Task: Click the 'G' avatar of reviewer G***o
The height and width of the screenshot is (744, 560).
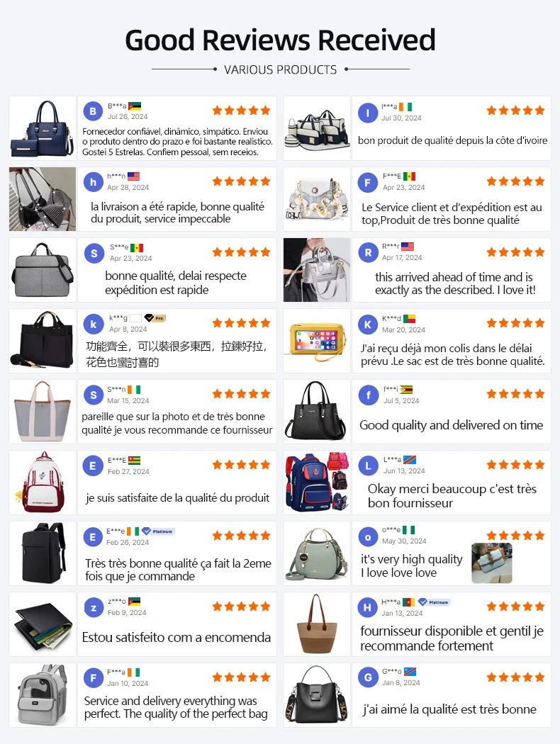Action: (368, 677)
